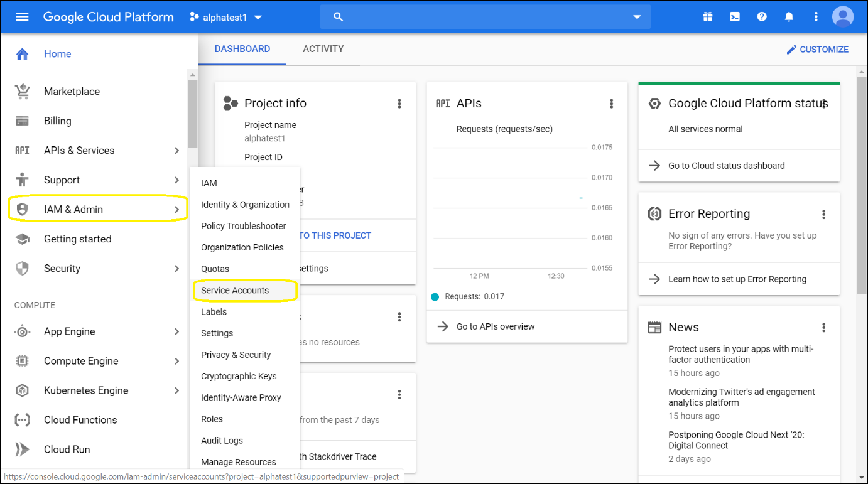This screenshot has height=484, width=868.
Task: Open user account avatar
Action: (842, 17)
